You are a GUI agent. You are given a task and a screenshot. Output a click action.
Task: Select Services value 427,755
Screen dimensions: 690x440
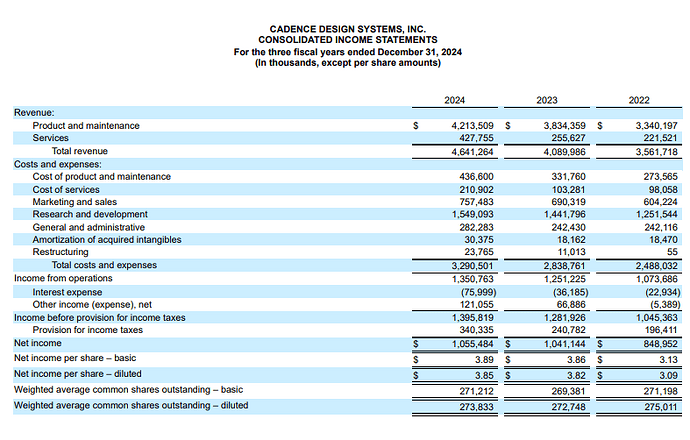tap(477, 138)
